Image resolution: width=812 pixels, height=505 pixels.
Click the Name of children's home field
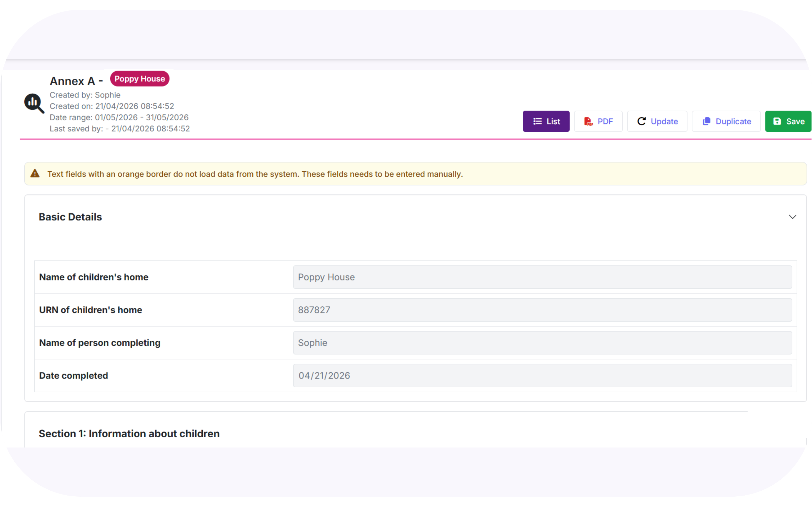click(542, 277)
